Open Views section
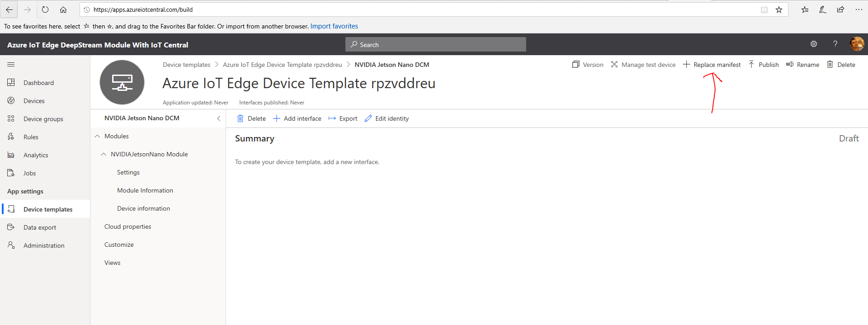 click(113, 263)
